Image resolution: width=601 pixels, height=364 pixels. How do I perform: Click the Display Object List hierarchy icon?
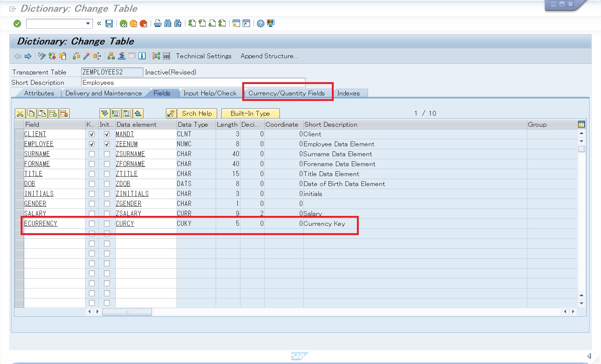pos(111,56)
